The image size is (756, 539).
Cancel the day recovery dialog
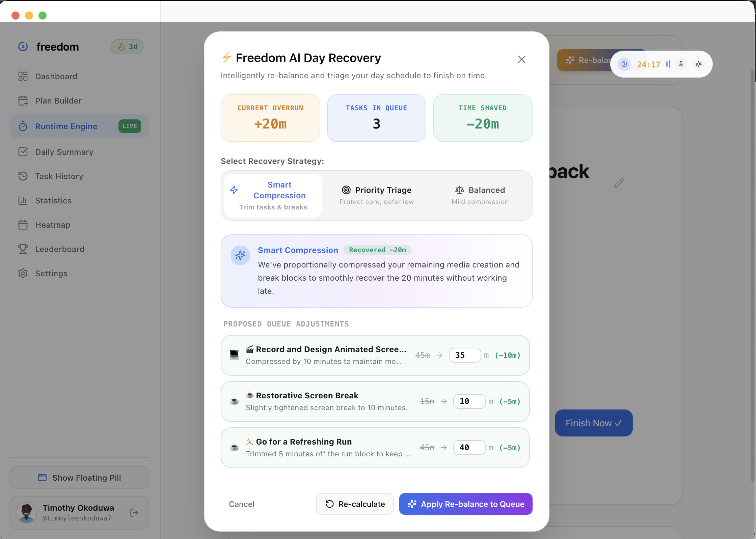241,504
